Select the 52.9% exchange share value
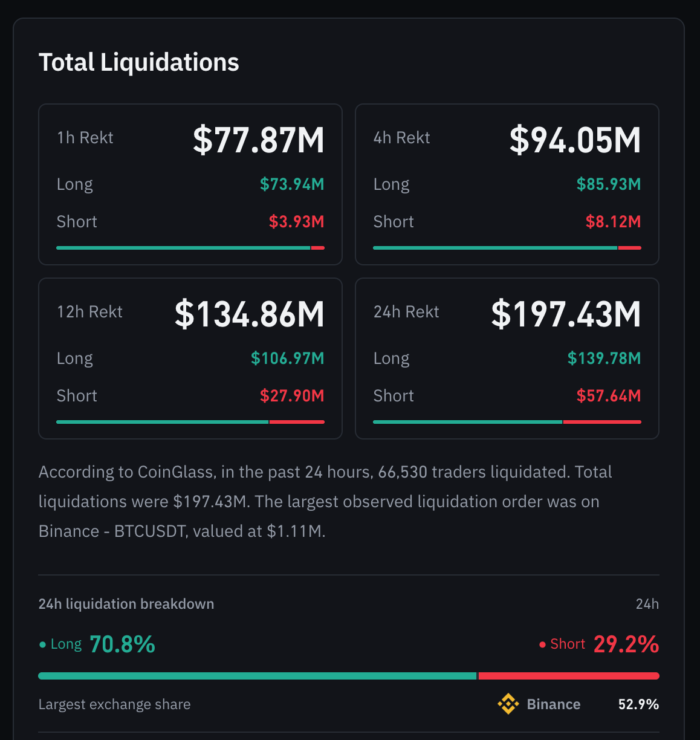The image size is (700, 740). [638, 704]
